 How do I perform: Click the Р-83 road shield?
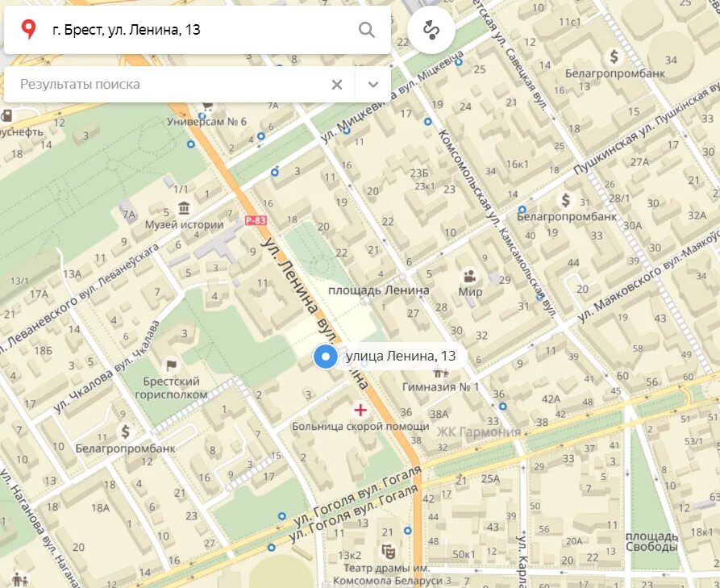click(x=256, y=220)
